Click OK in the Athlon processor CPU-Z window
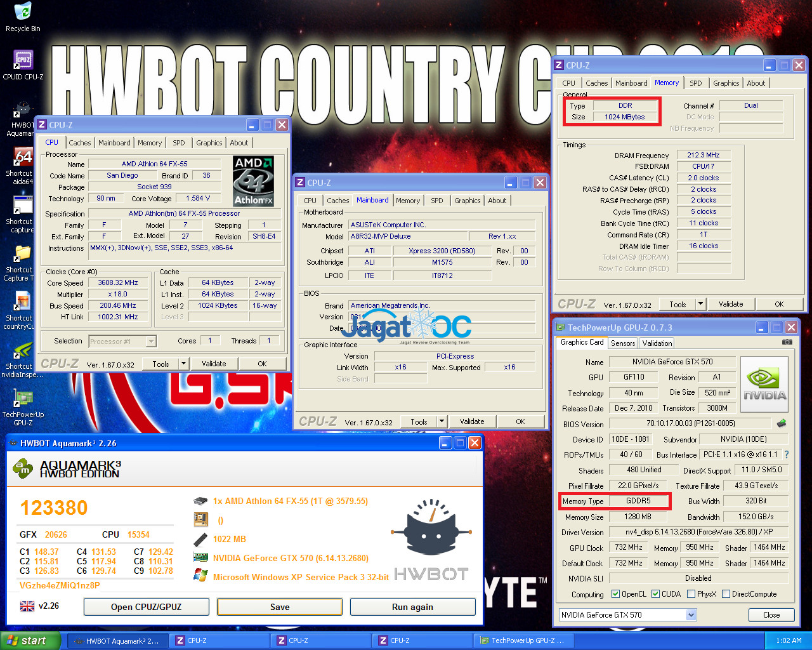Image resolution: width=812 pixels, height=650 pixels. (x=262, y=364)
